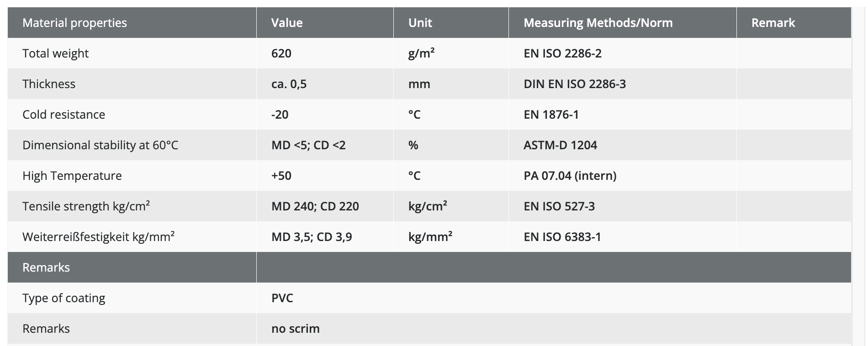
Task: Click the Unit column header
Action: click(x=420, y=23)
